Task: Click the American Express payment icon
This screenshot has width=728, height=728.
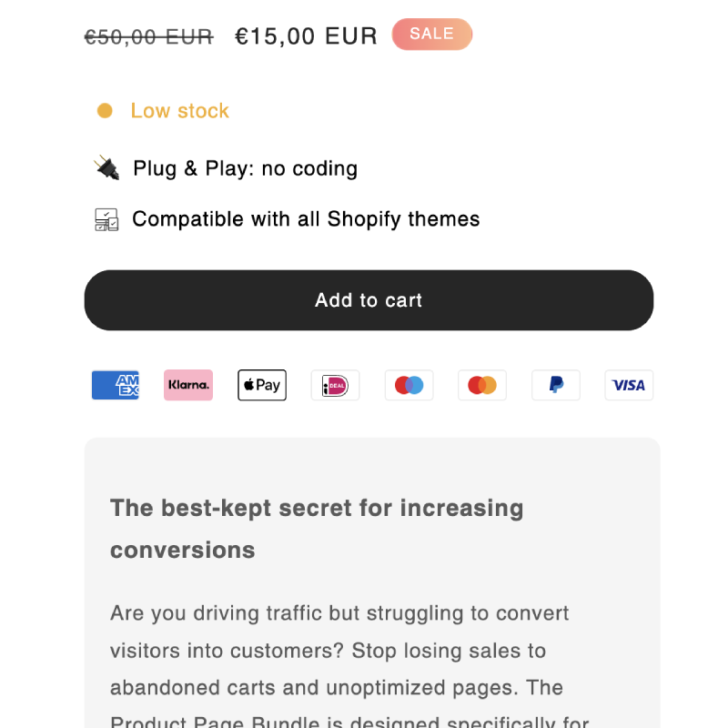Action: click(x=116, y=385)
